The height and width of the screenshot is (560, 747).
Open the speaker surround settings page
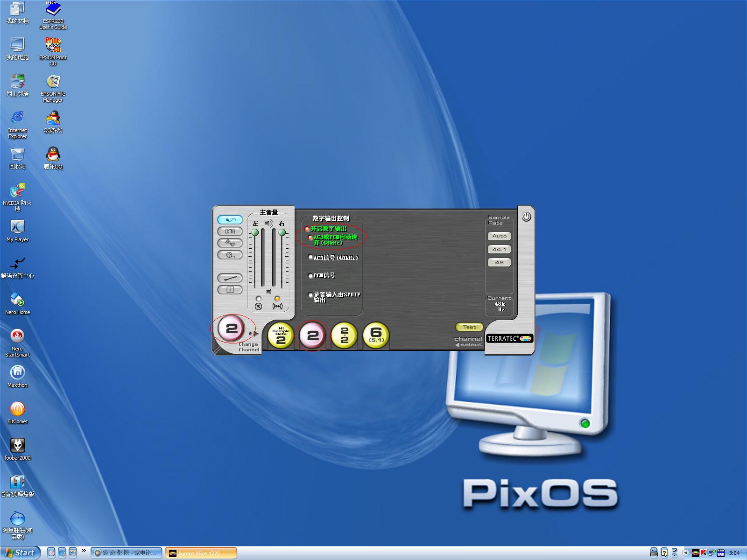click(x=230, y=231)
